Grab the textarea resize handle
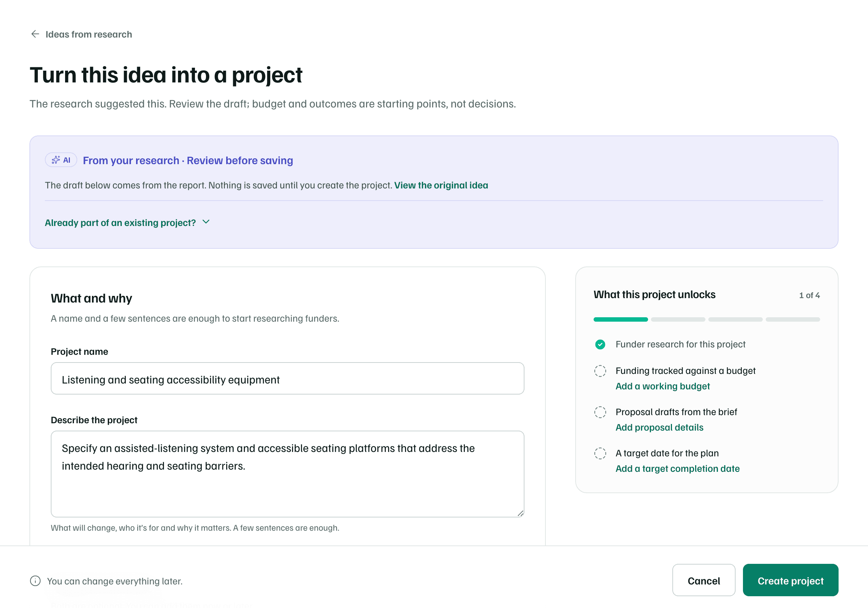This screenshot has width=868, height=608. [520, 513]
